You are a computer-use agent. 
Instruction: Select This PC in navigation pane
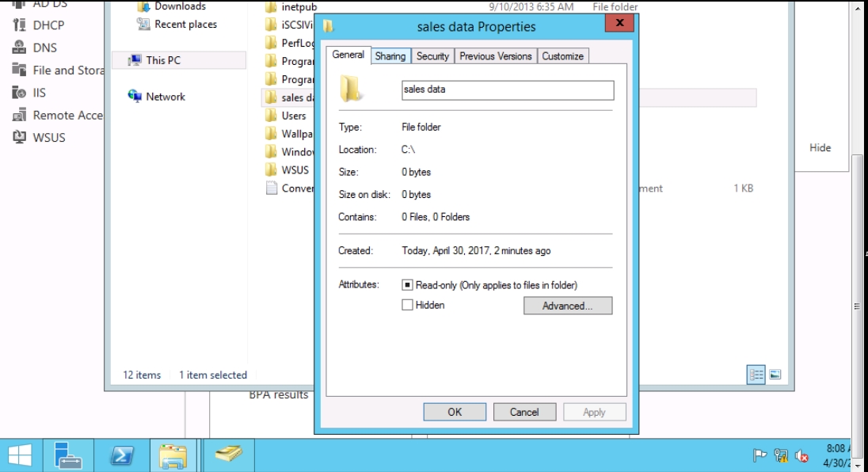pos(162,60)
